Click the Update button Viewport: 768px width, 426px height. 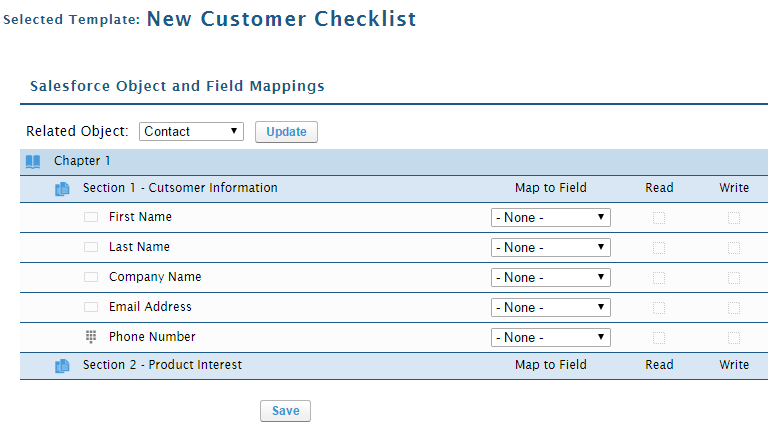286,132
